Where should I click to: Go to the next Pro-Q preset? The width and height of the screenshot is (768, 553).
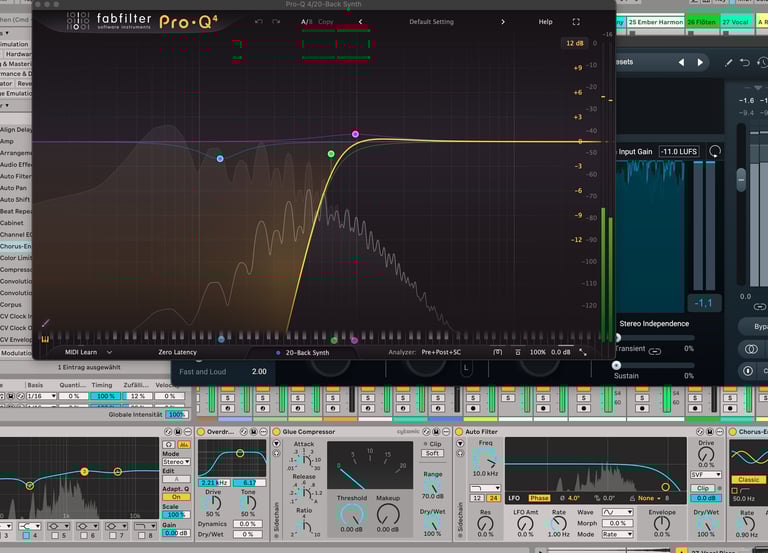click(x=503, y=21)
